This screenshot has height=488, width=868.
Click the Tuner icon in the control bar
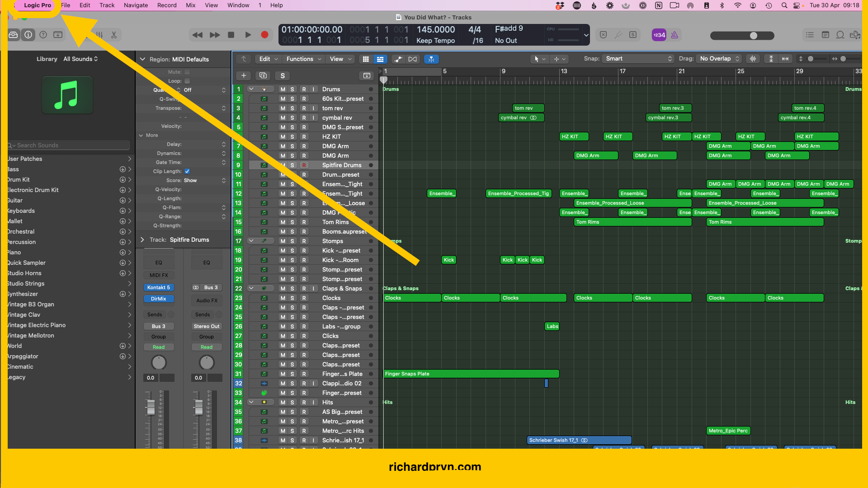(618, 35)
